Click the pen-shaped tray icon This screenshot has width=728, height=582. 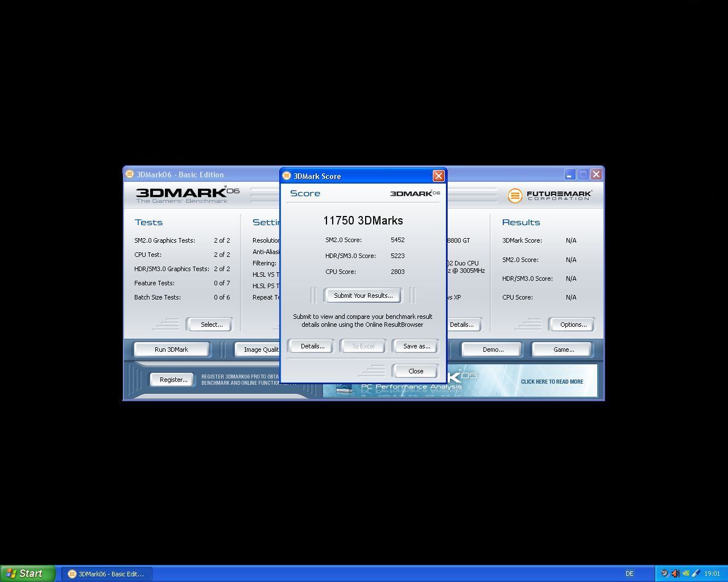696,573
